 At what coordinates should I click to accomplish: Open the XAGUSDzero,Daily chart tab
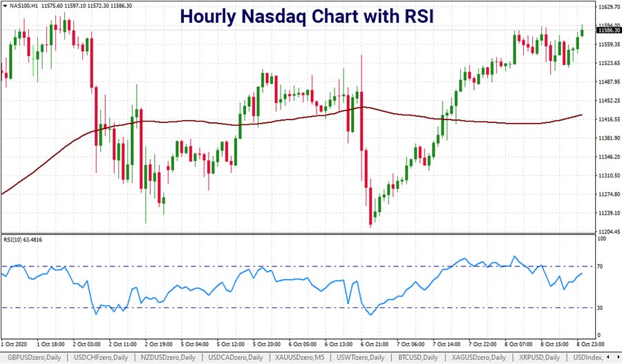(479, 357)
